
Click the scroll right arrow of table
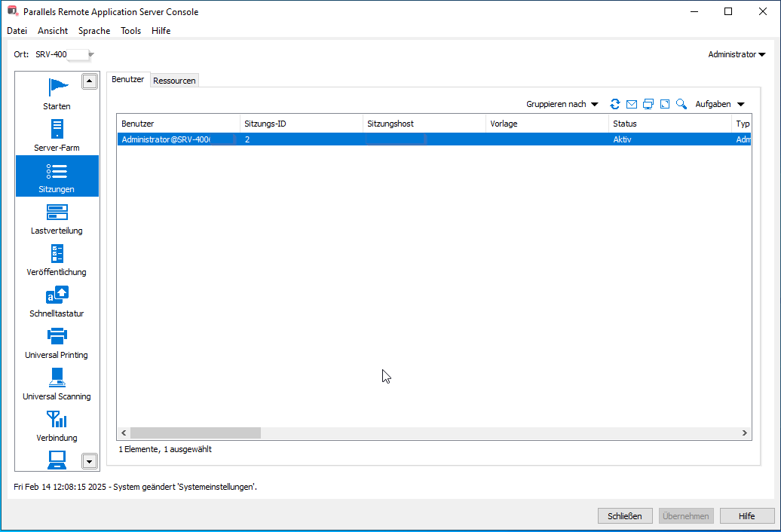[x=745, y=433]
